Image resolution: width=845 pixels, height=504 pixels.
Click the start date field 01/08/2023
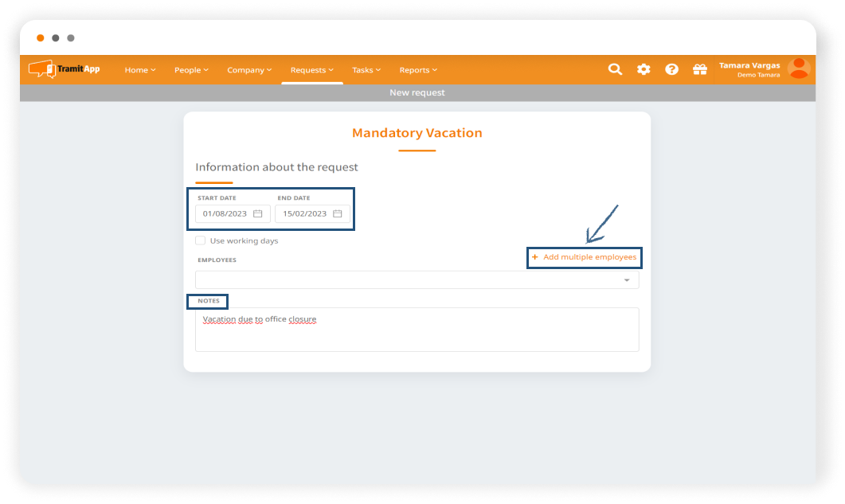226,213
